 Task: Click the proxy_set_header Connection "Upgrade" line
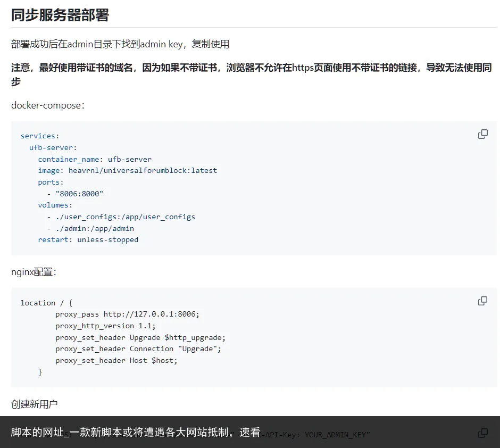138,349
